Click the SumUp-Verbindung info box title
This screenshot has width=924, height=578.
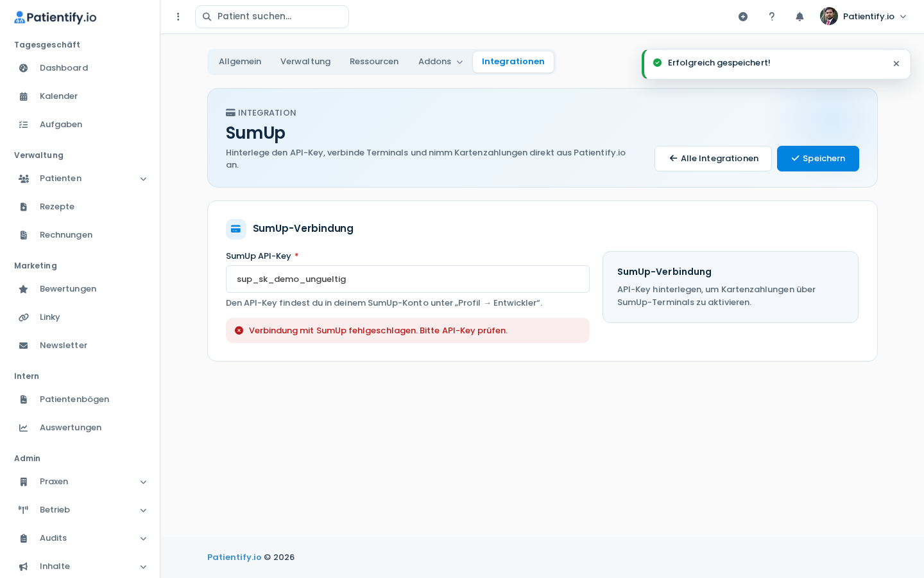(664, 272)
